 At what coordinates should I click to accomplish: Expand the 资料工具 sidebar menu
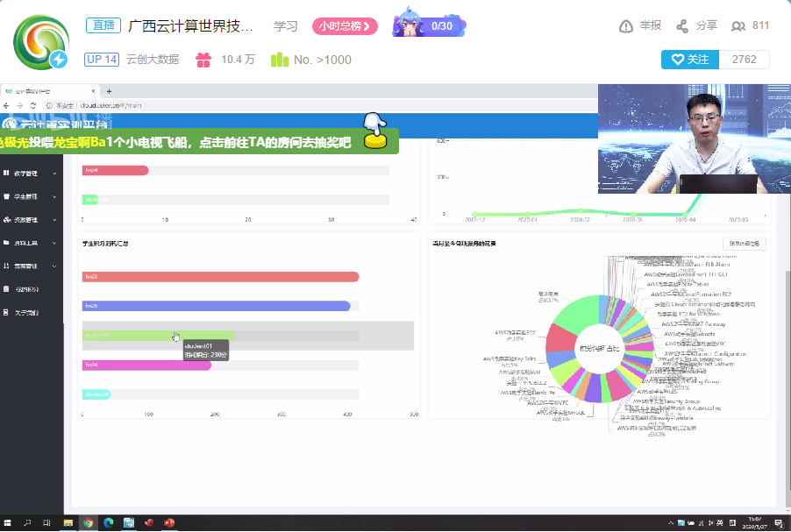(31, 243)
